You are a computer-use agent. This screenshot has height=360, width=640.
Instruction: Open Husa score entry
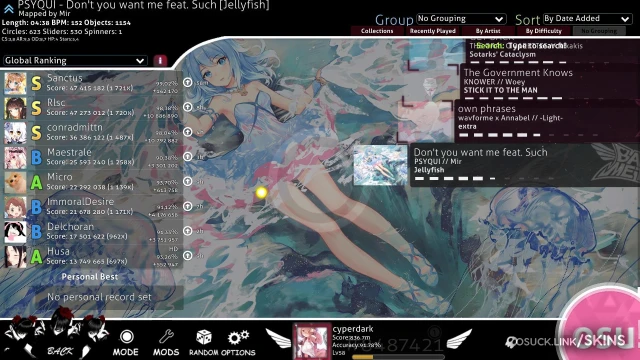[x=92, y=256]
